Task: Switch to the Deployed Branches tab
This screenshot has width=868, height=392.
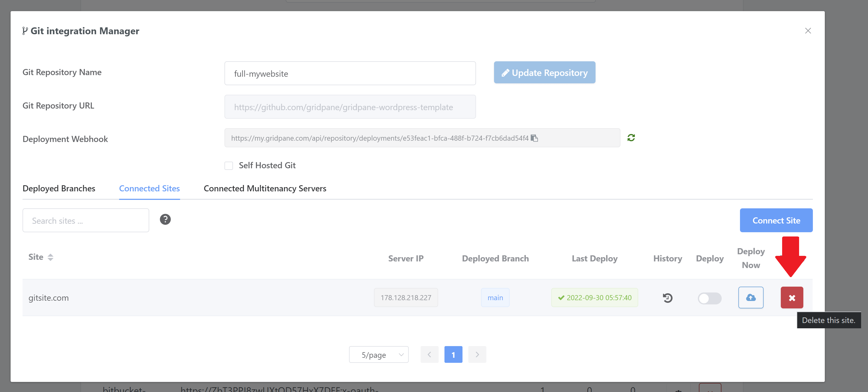Action: [x=59, y=189]
